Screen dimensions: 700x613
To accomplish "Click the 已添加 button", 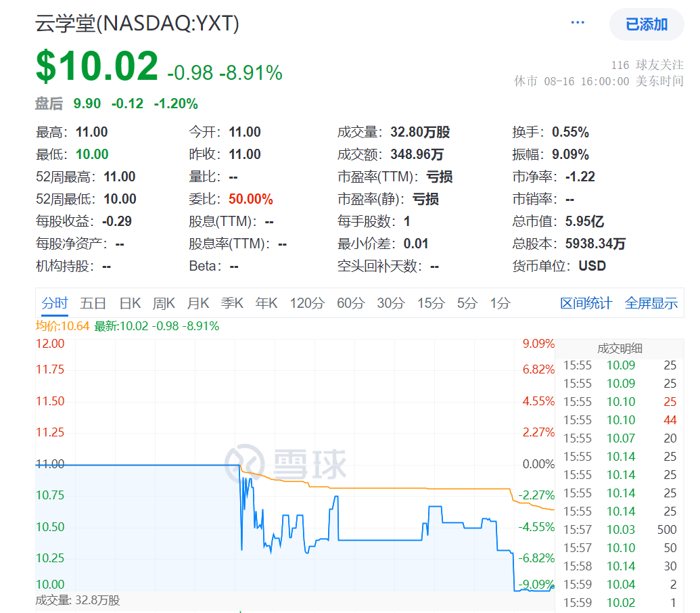I will tap(647, 24).
